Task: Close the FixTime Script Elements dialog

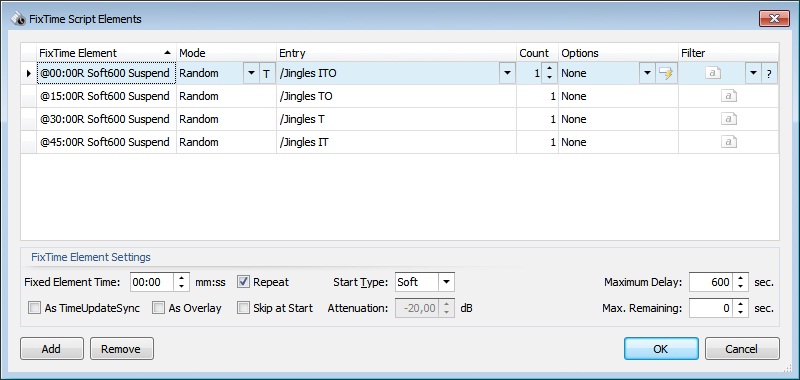Action: point(773,19)
